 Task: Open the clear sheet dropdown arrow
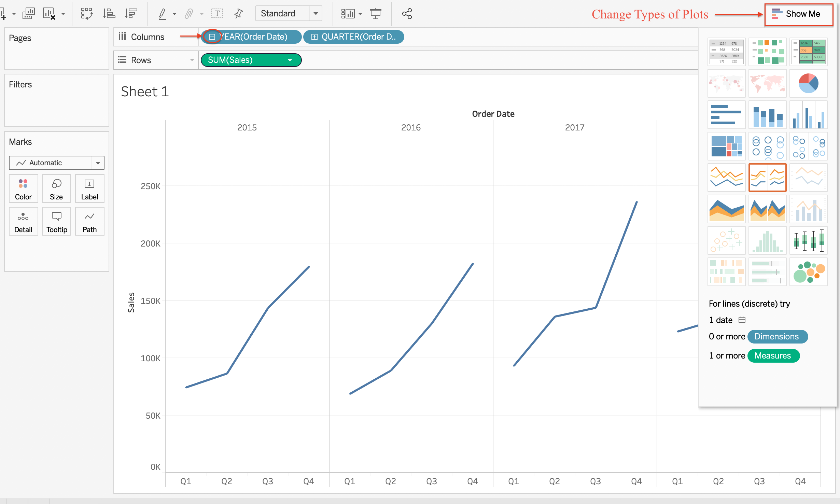click(63, 14)
